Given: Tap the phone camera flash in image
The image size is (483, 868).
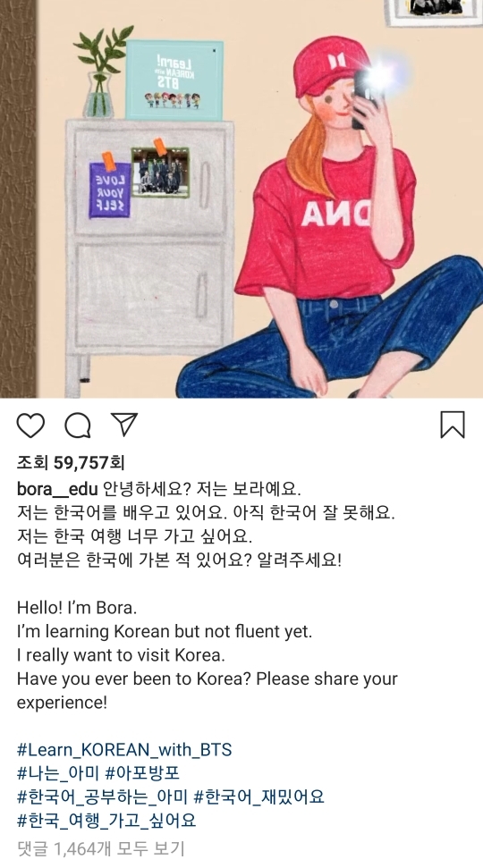Looking at the screenshot, I should (x=380, y=73).
